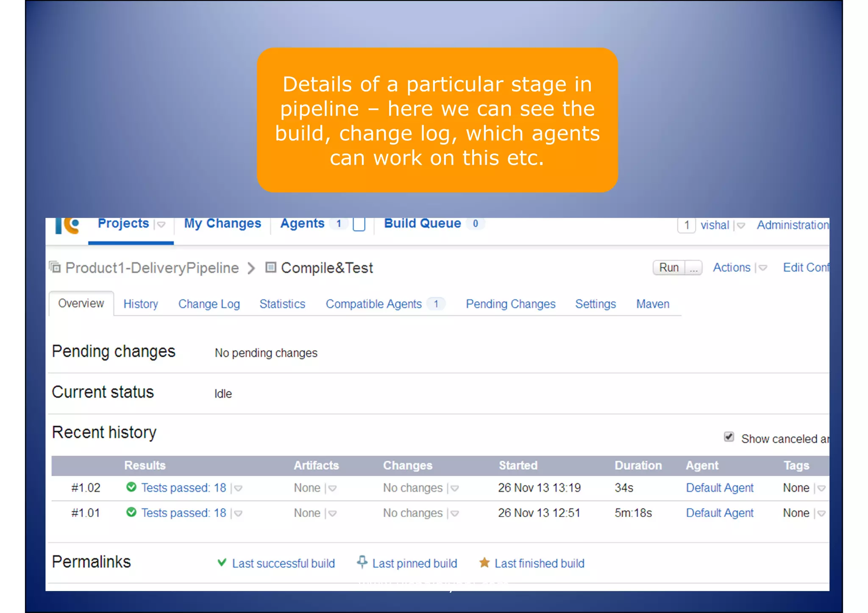The height and width of the screenshot is (613, 868).
Task: Open the vishal user dropdown arrow
Action: [741, 226]
